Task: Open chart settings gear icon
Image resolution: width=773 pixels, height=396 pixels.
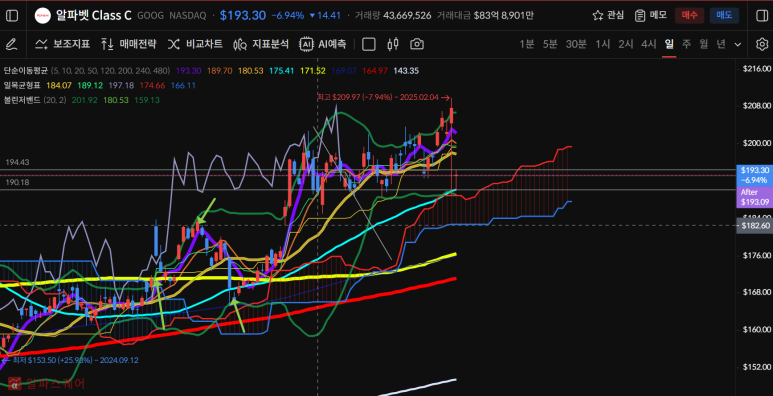Action: [761, 45]
